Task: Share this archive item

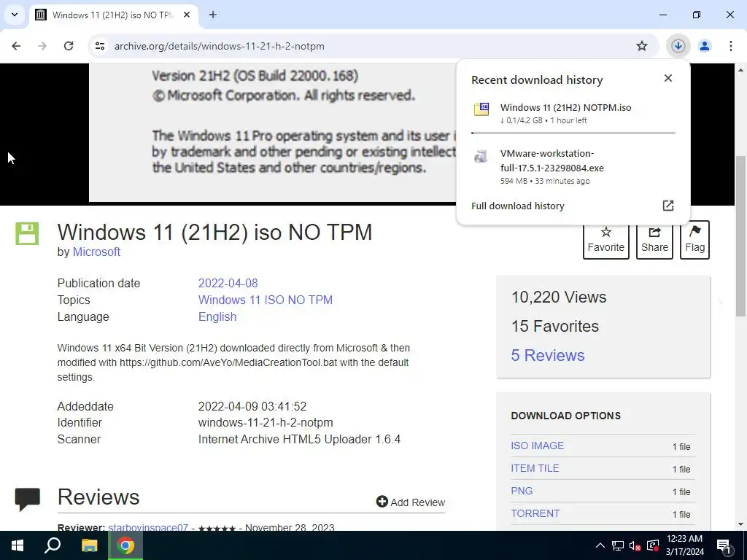Action: [654, 239]
